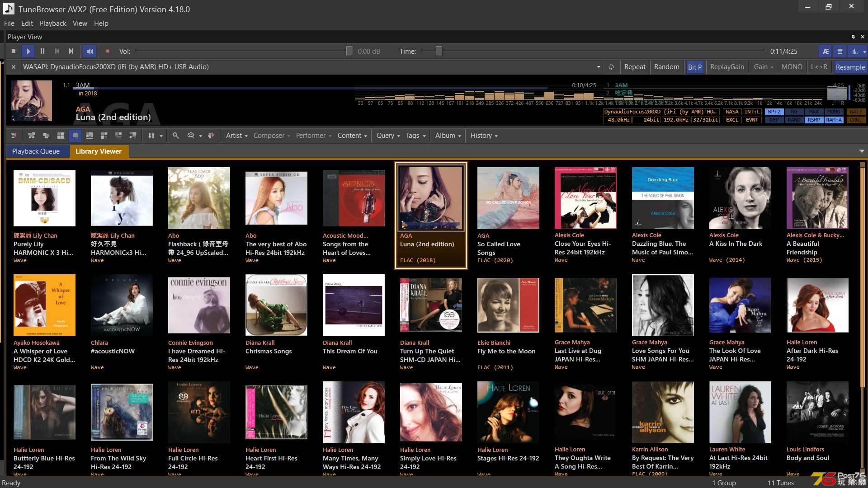Open the Content dropdown
The height and width of the screenshot is (488, 868).
352,136
